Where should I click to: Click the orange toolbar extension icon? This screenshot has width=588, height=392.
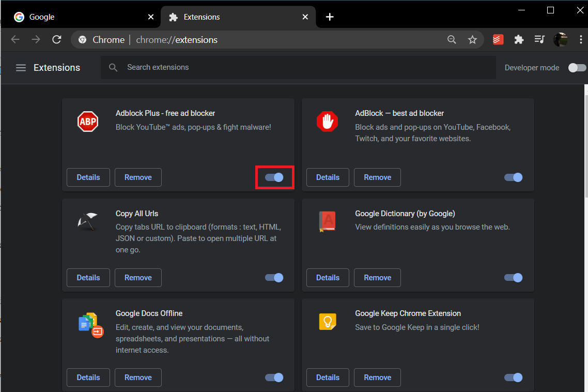tap(498, 39)
